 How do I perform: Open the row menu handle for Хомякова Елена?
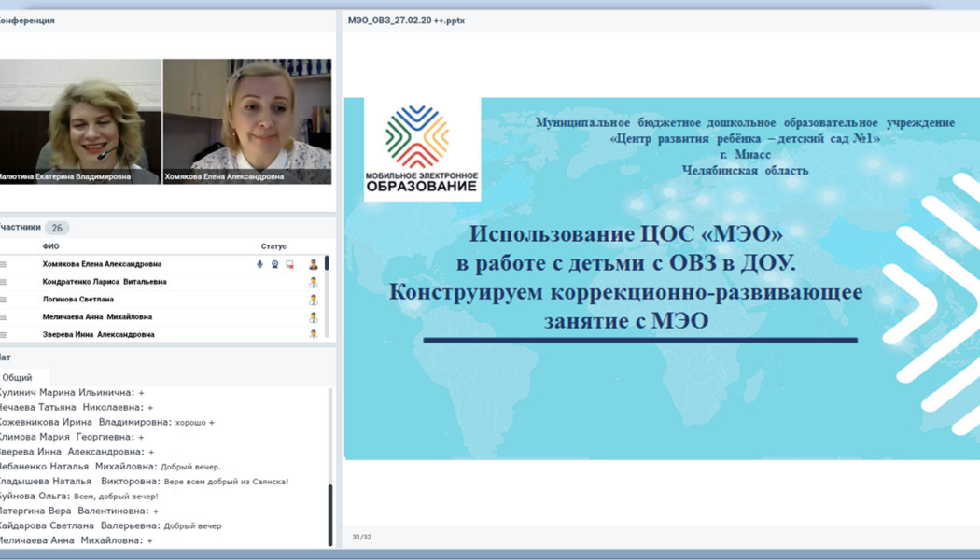pos(3,264)
